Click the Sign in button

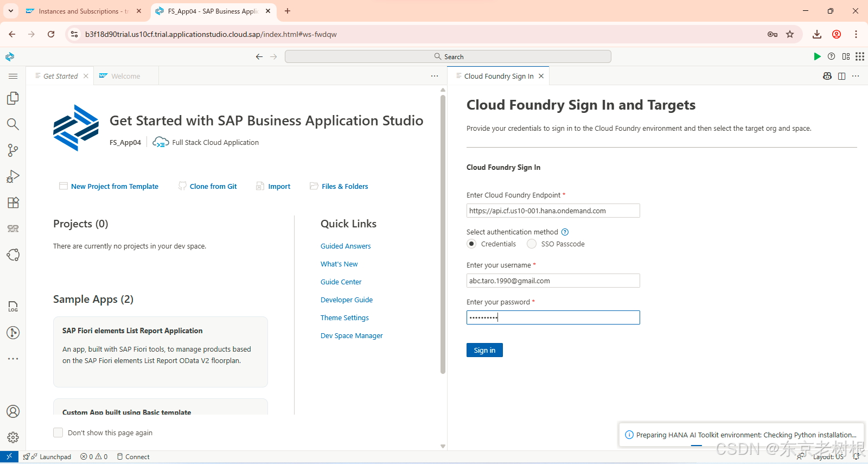pyautogui.click(x=484, y=350)
